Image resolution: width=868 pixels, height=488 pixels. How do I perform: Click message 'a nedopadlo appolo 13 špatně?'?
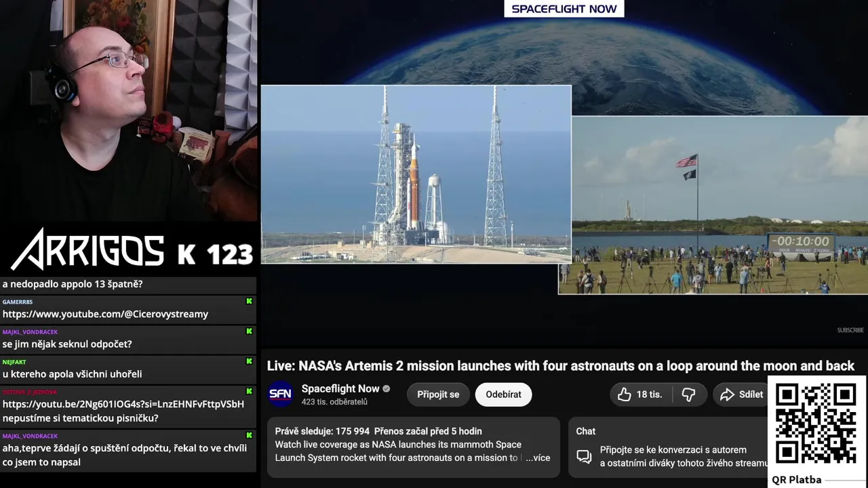[73, 284]
